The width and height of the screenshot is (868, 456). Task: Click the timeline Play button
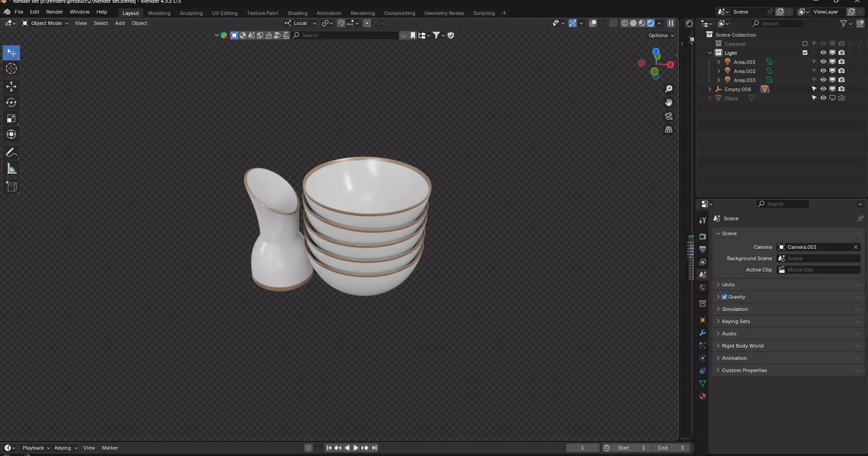(356, 448)
